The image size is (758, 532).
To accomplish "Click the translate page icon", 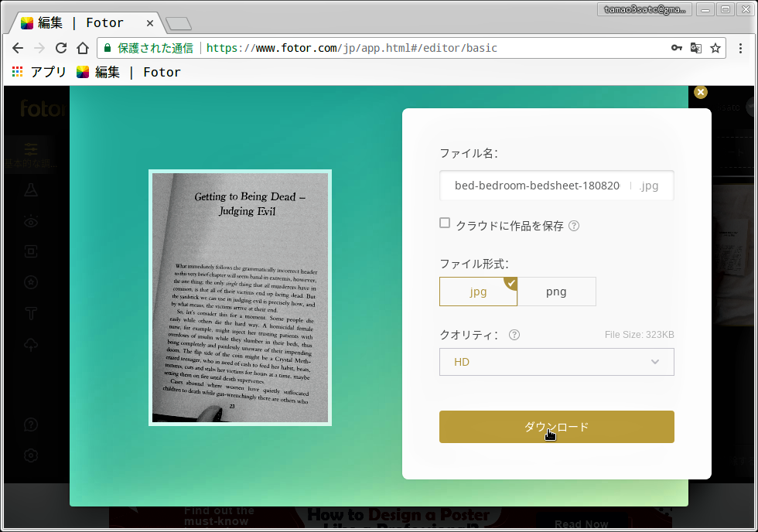I will 695,48.
